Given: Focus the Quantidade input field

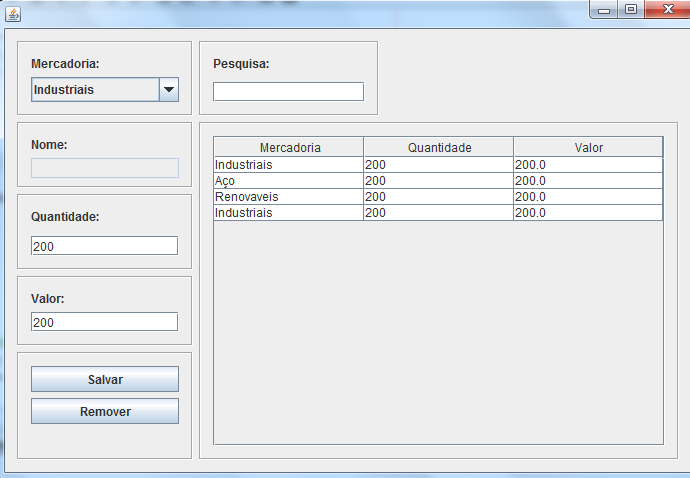Looking at the screenshot, I should pos(105,246).
